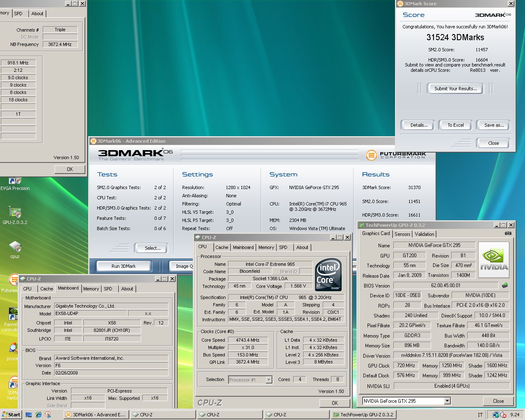525x420 pixels.
Task: Open the SPD tab in center CPU-Z window
Action: coord(283,247)
